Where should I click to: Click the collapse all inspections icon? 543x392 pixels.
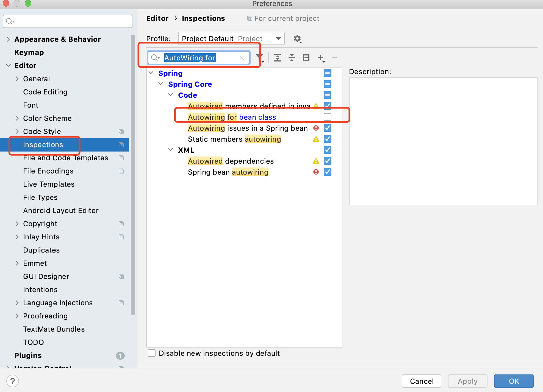(x=293, y=58)
